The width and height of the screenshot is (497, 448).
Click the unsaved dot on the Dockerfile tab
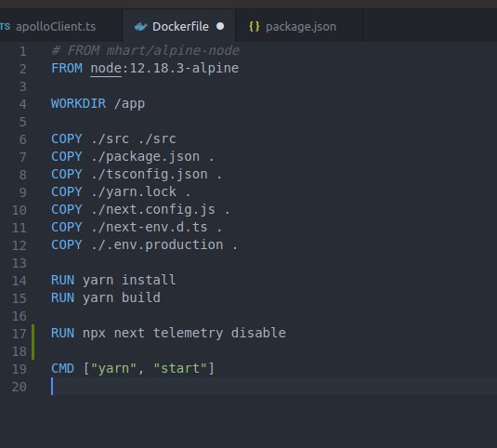coord(220,26)
